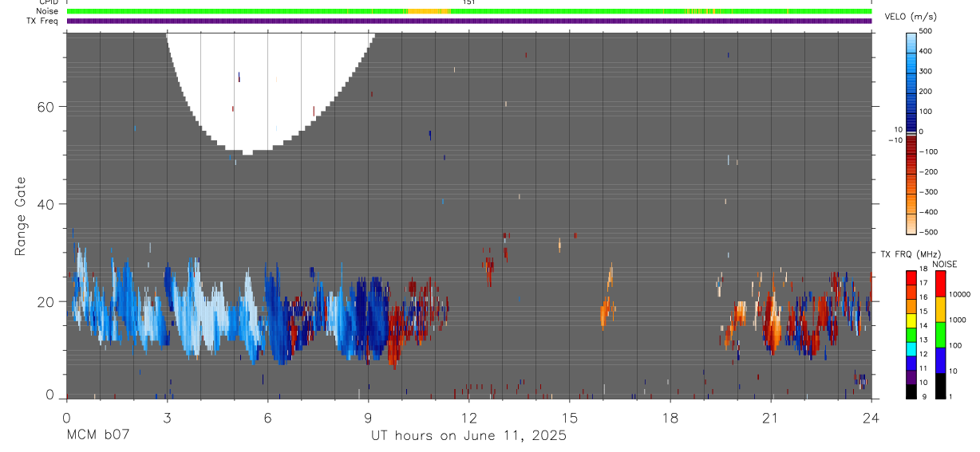The width and height of the screenshot is (980, 452).
Task: Click the purple TX Freq strip
Action: [469, 21]
